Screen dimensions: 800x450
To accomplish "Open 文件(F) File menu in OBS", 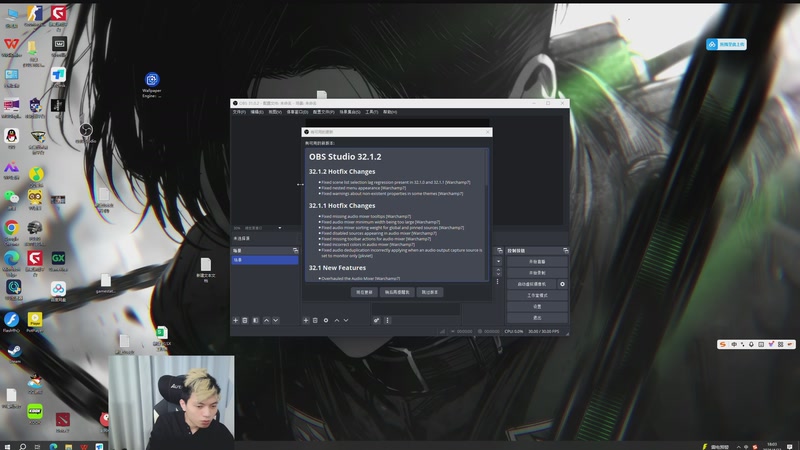I will [x=239, y=112].
